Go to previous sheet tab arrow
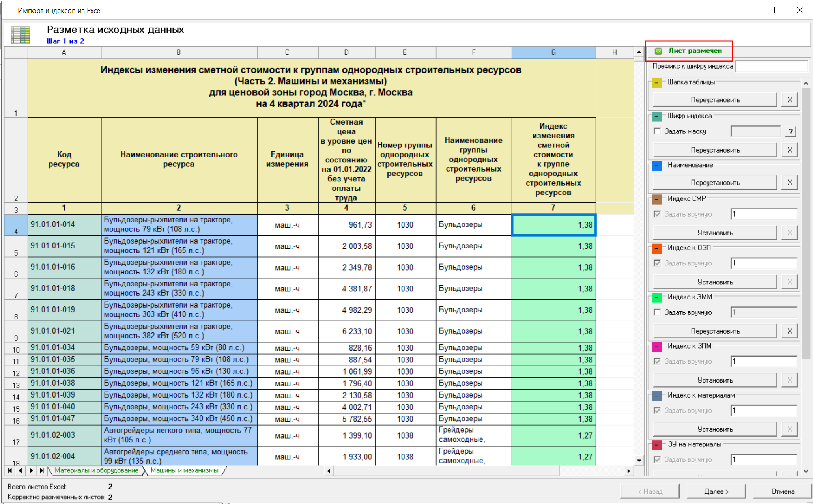Image resolution: width=813 pixels, height=504 pixels. pyautogui.click(x=21, y=470)
